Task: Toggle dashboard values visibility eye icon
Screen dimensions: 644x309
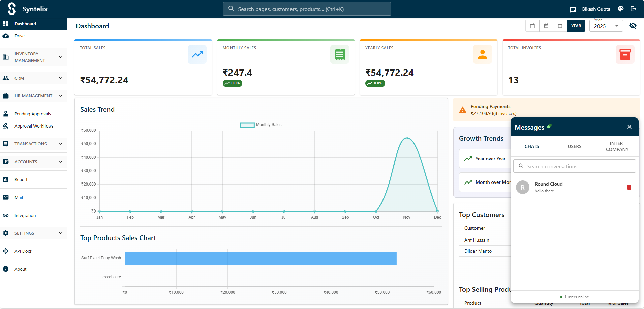Action: coord(633,26)
